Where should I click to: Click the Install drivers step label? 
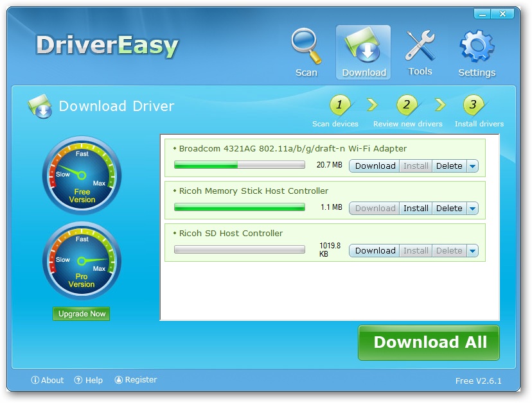479,124
